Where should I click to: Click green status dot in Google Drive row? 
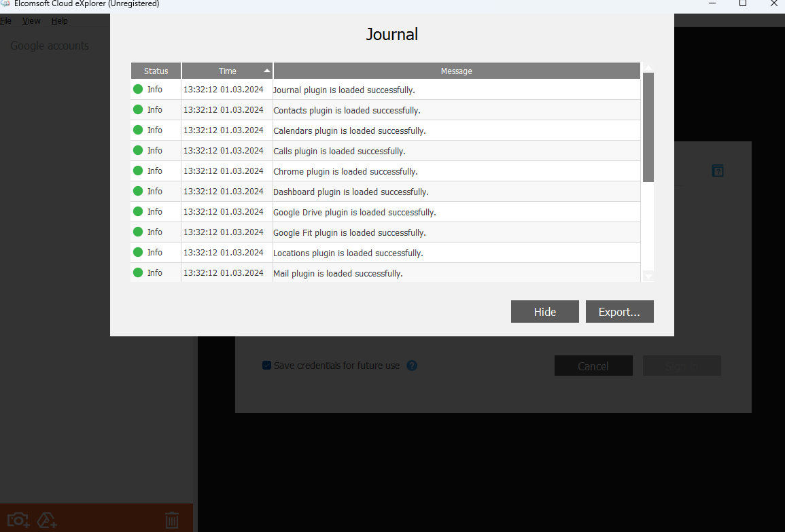point(138,212)
